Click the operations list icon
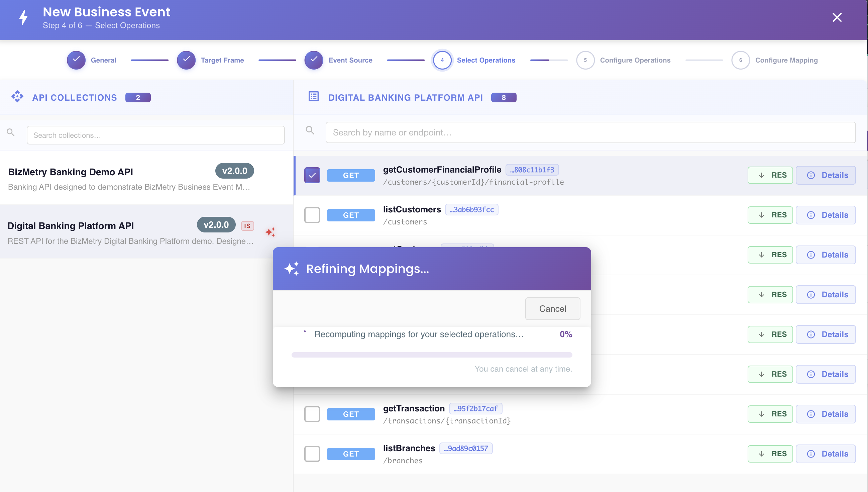The image size is (868, 492). 313,97
